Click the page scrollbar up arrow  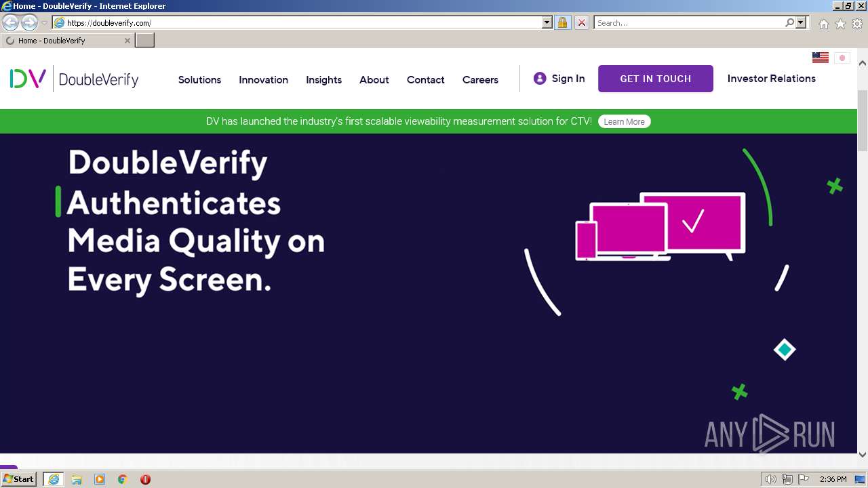point(863,63)
